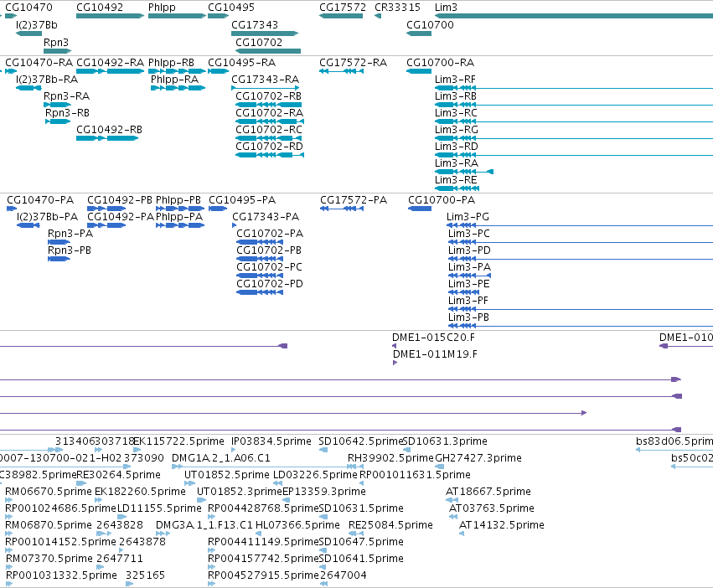Image resolution: width=713 pixels, height=588 pixels.
Task: Open the AT18667.5prime EST label
Action: coord(488,492)
